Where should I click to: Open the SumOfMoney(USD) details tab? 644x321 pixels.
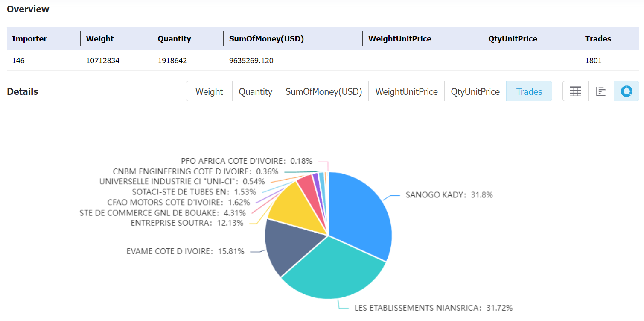pyautogui.click(x=323, y=91)
